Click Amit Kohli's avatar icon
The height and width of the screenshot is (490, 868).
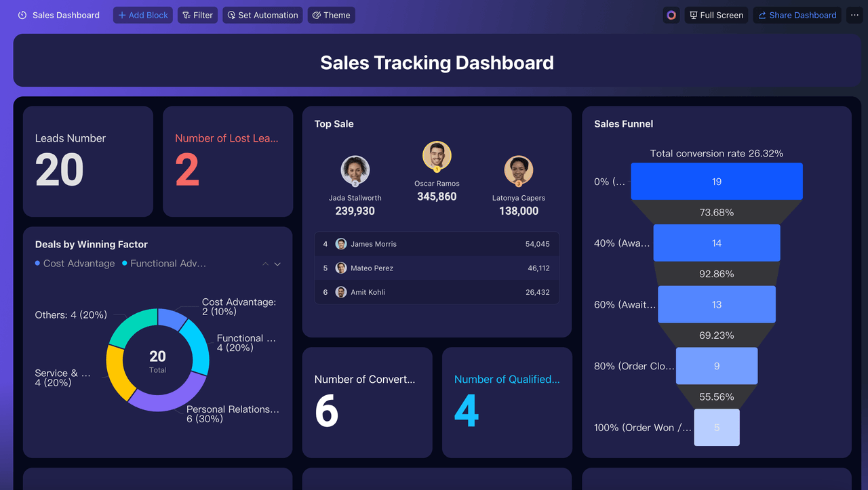(341, 292)
